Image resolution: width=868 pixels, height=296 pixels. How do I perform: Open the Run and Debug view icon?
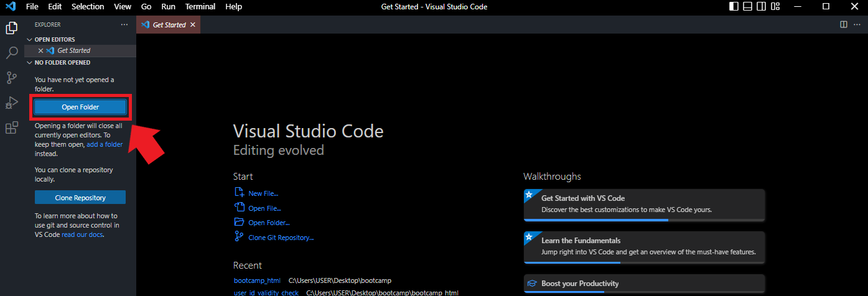[11, 103]
